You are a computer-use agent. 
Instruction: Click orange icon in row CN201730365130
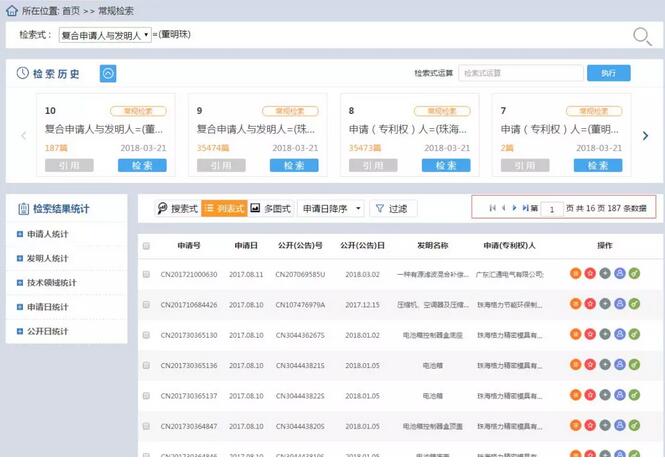click(576, 334)
